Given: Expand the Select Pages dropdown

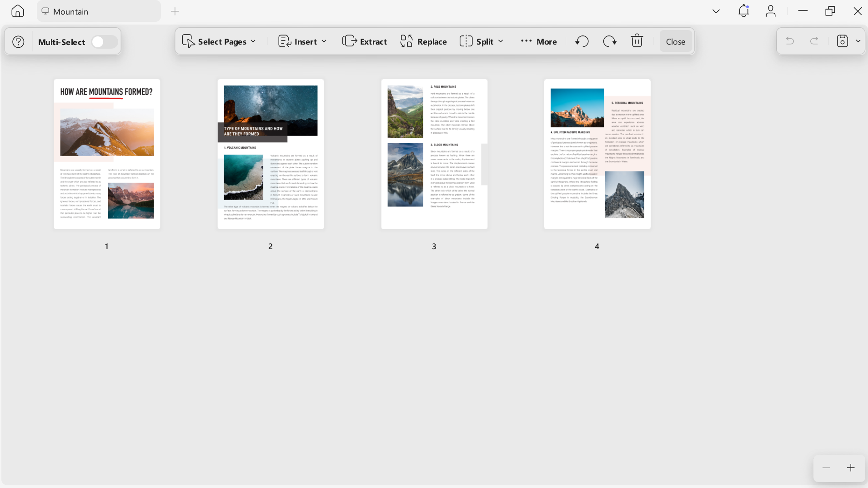Looking at the screenshot, I should pos(219,41).
